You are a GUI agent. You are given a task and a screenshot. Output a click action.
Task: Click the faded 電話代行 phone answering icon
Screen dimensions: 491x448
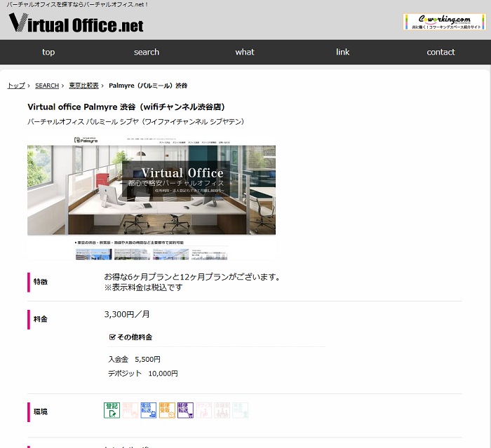point(130,411)
